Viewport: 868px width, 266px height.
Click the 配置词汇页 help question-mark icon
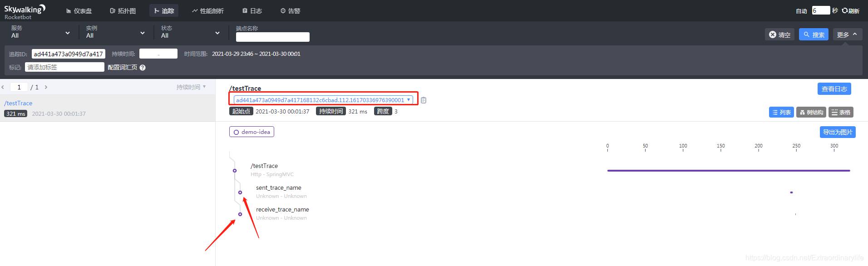click(143, 68)
